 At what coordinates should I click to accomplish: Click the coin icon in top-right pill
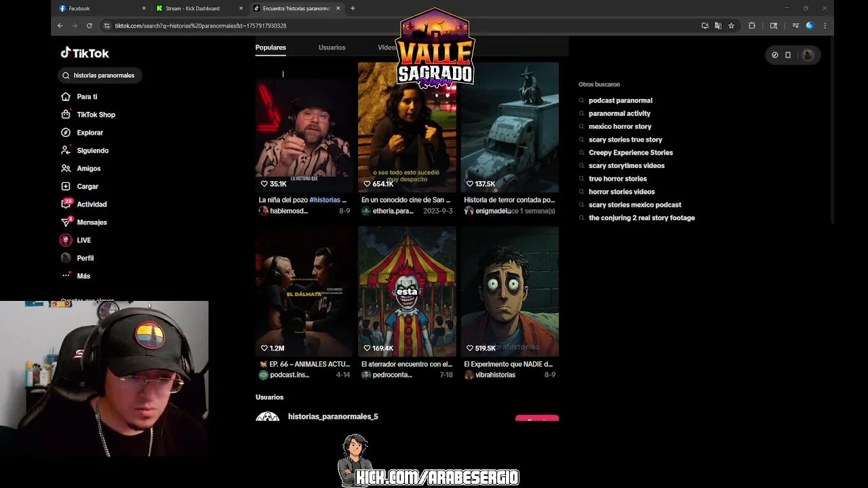pyautogui.click(x=775, y=55)
